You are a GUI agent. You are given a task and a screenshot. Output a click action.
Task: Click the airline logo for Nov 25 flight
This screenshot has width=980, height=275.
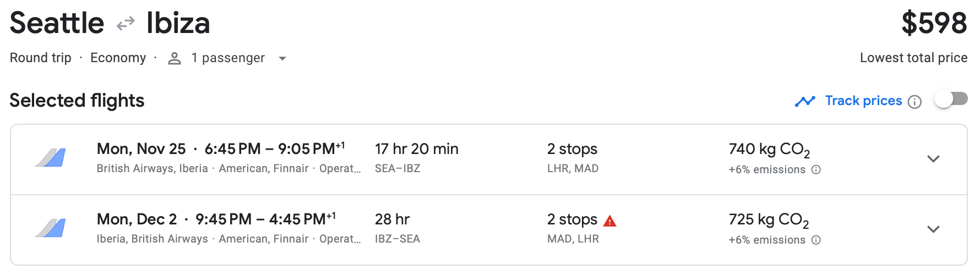(51, 158)
